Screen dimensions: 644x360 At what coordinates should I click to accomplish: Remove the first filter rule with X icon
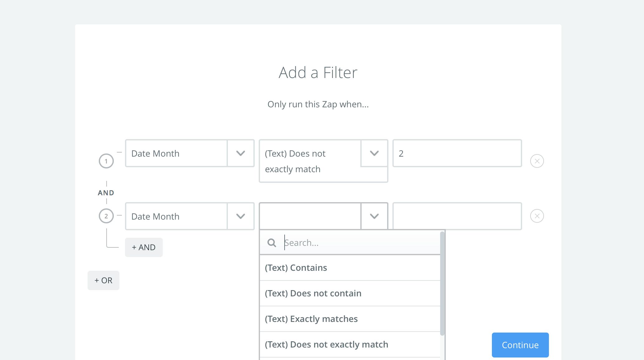(537, 161)
